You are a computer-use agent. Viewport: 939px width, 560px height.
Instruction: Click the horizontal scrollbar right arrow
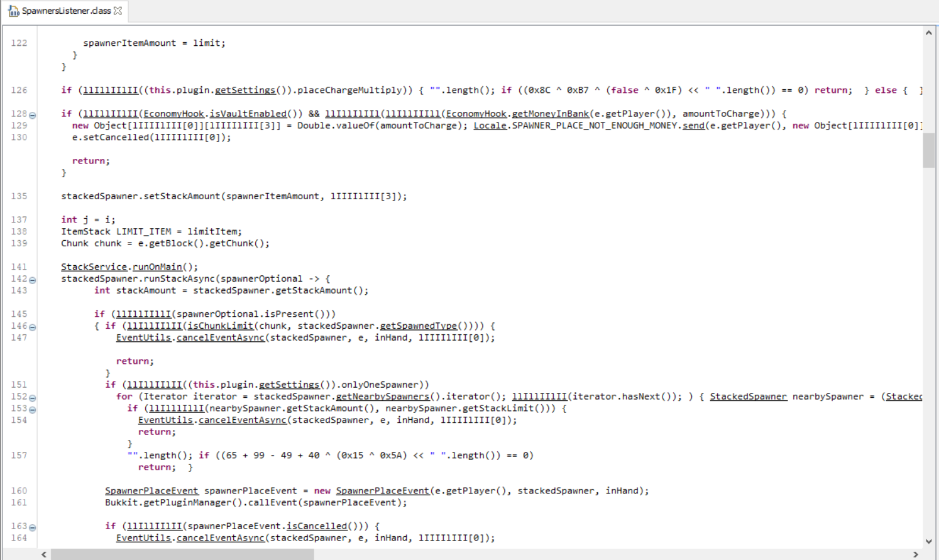coord(916,554)
